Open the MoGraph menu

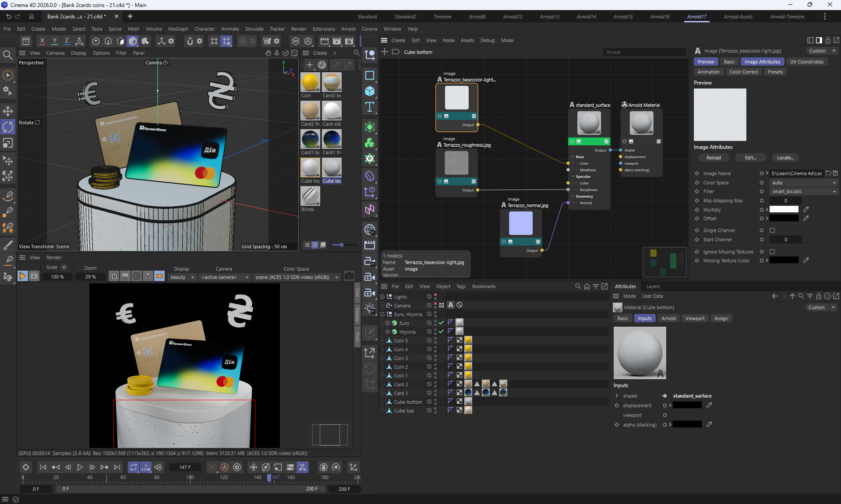point(178,29)
